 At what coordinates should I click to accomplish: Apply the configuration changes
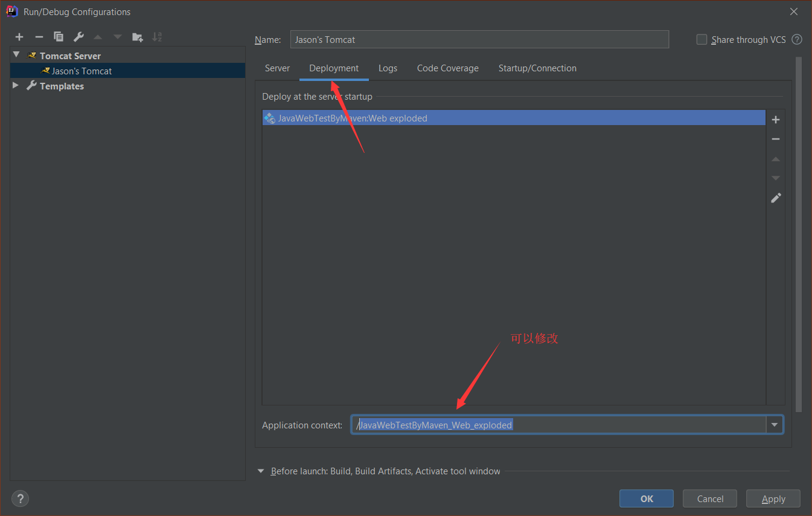773,498
